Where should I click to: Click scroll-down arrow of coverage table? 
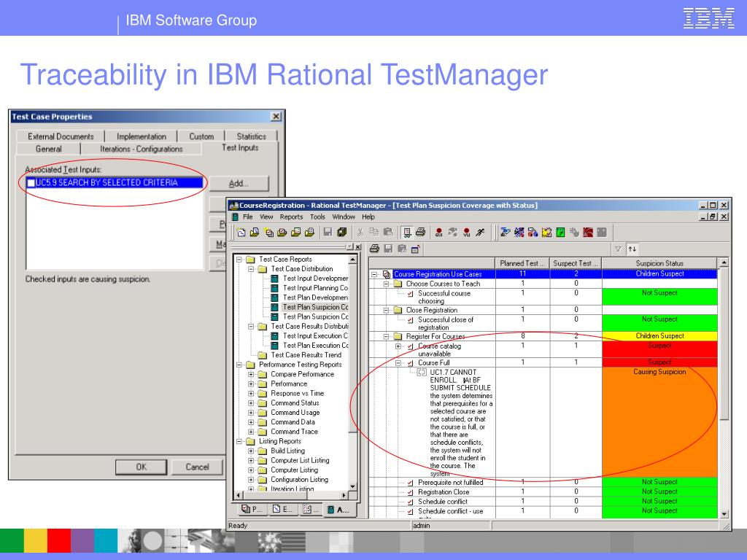click(724, 514)
